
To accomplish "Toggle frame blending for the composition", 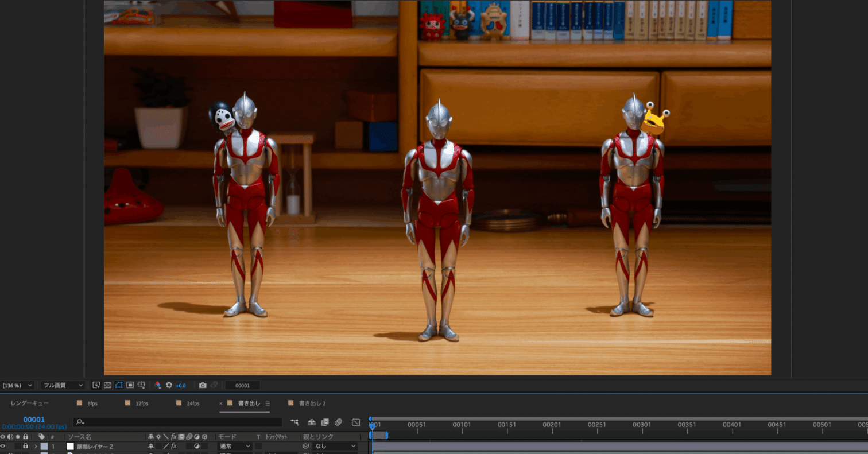I will point(325,422).
